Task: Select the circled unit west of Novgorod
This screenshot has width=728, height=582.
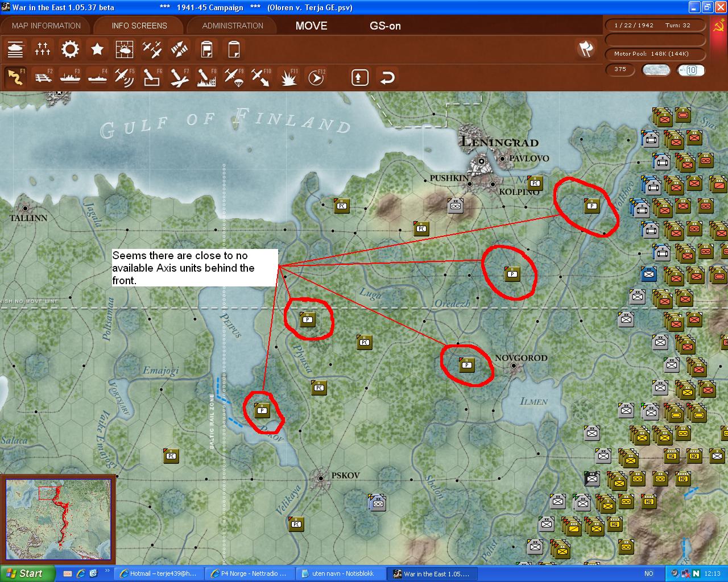Action: tap(467, 365)
